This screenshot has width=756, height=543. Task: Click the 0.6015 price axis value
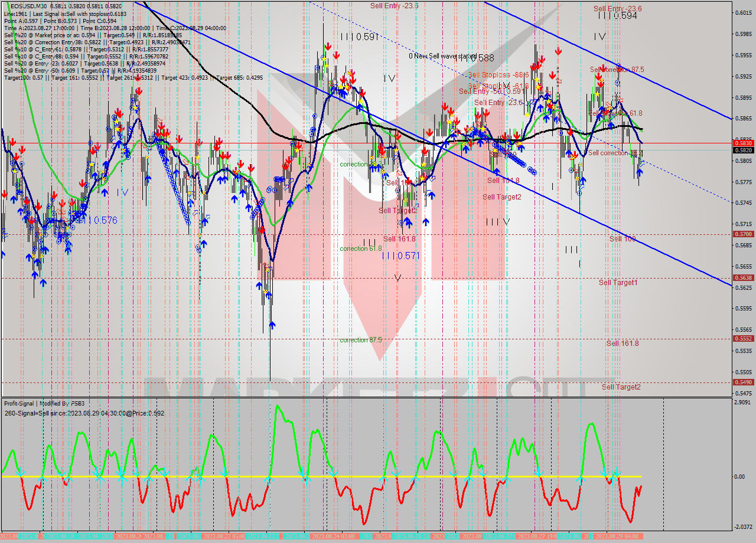[744, 12]
